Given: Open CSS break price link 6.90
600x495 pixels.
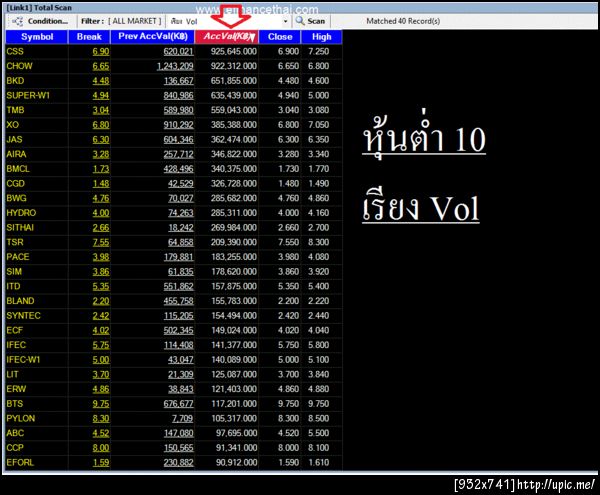Looking at the screenshot, I should coord(101,51).
